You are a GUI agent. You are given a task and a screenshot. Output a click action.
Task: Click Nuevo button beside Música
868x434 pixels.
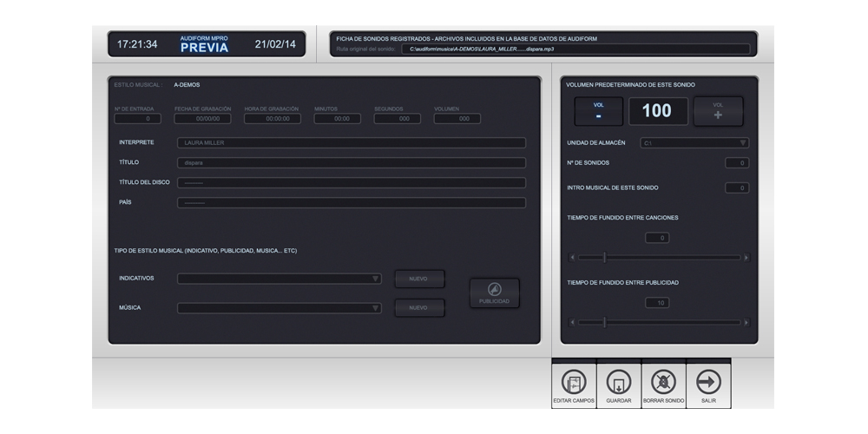(x=419, y=308)
